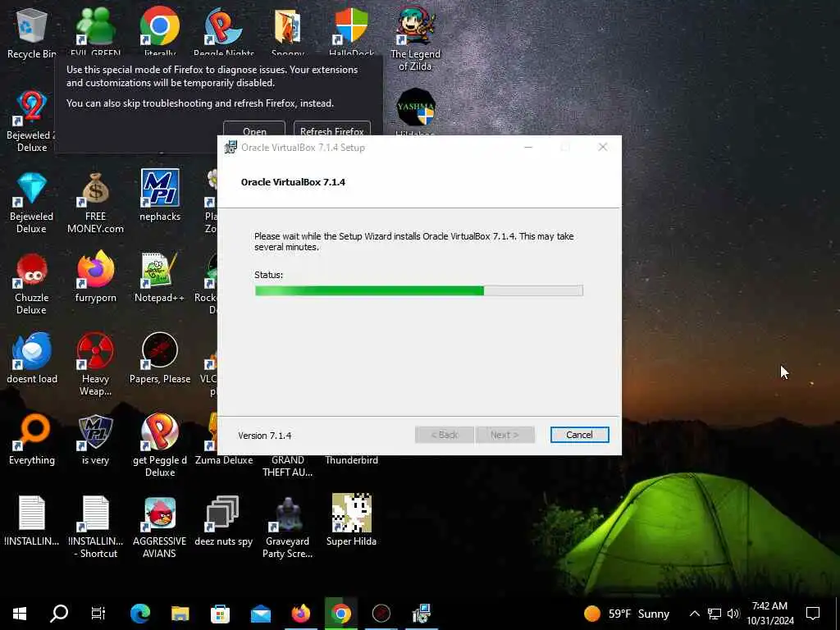Click the installation status progress bar

418,290
